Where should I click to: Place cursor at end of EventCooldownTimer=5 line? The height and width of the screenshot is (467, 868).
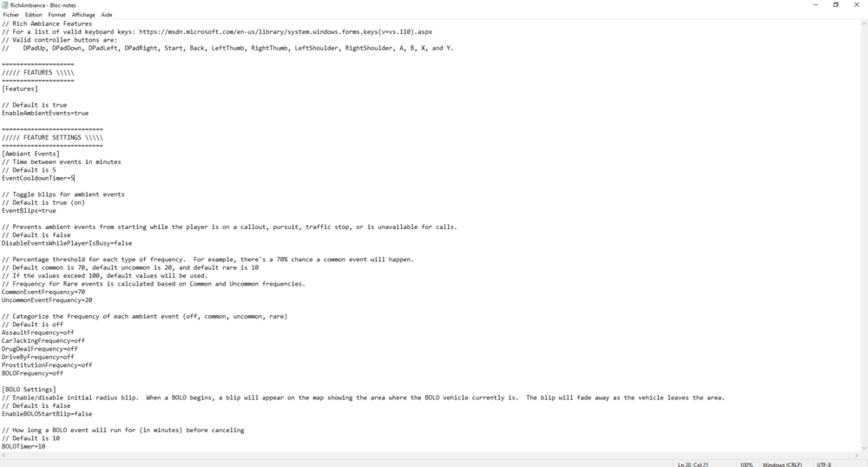[x=74, y=178]
